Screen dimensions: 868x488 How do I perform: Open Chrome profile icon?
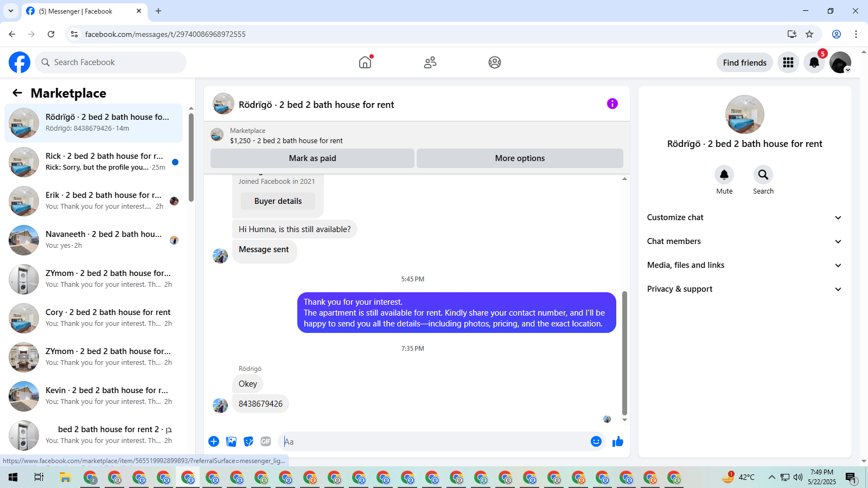click(x=837, y=34)
